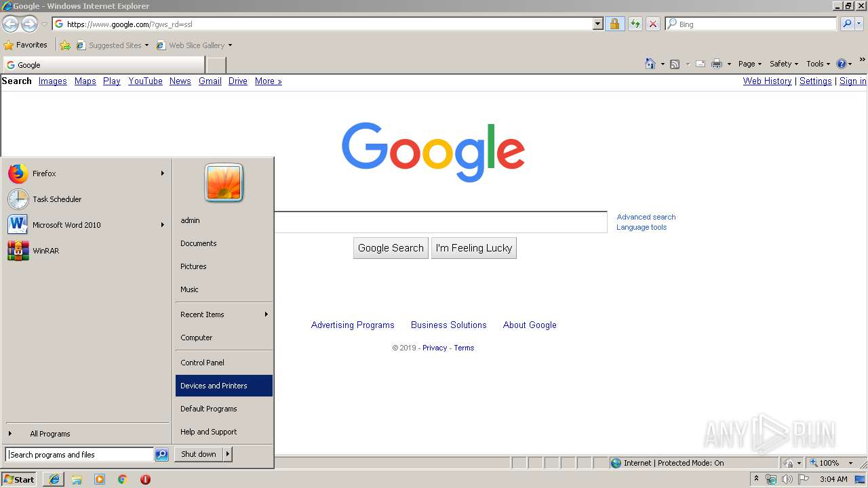Expand Suggested Sites dropdown arrow
Screen dimensions: 868x488
(x=146, y=45)
